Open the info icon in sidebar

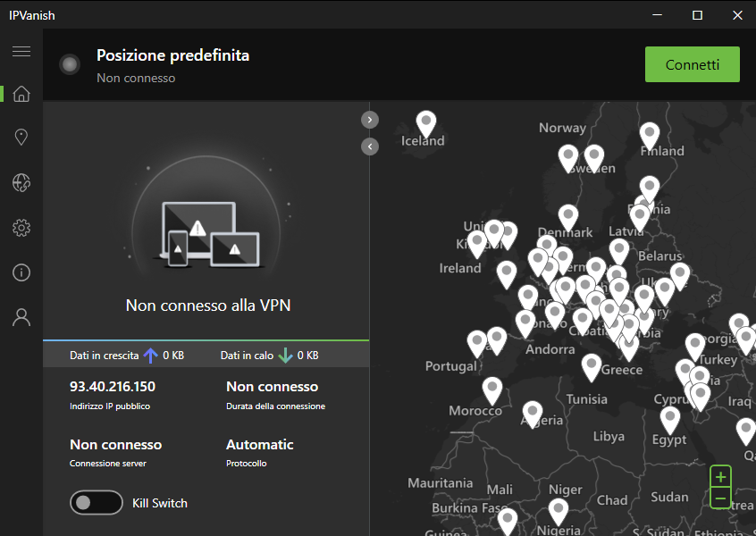tap(21, 272)
